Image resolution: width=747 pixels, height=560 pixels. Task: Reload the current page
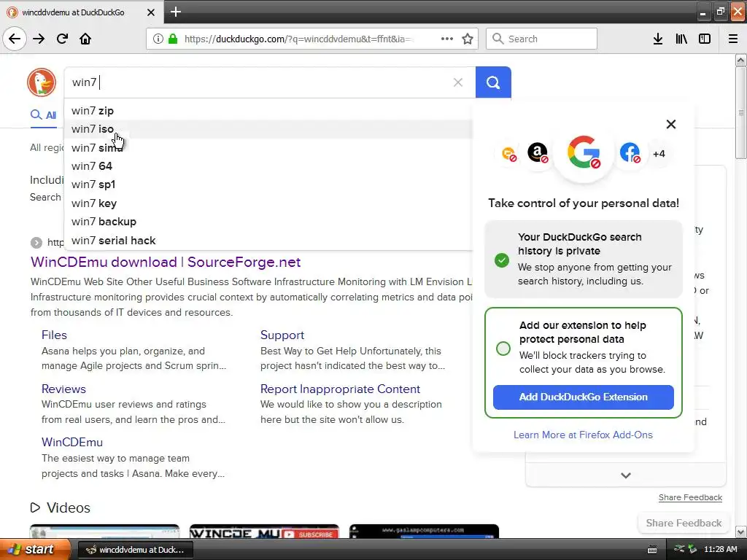pyautogui.click(x=63, y=39)
